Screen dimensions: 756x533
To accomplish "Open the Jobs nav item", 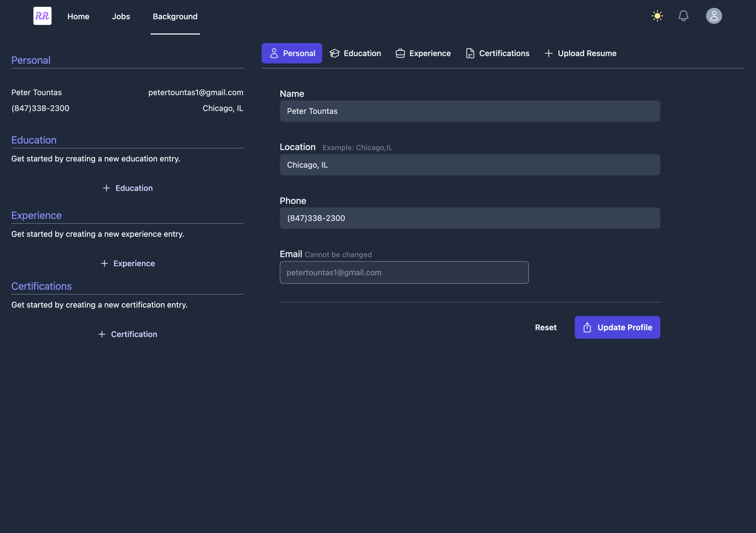I will [x=121, y=16].
